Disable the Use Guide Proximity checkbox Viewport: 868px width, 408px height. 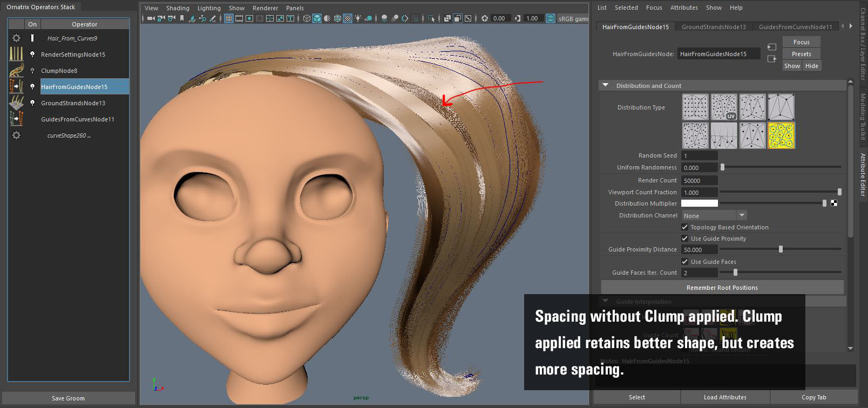click(x=684, y=239)
